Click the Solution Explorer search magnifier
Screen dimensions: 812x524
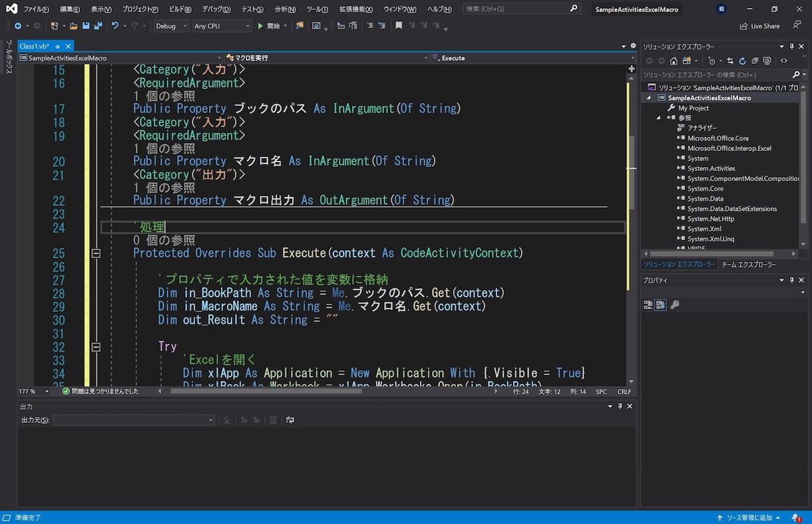click(796, 74)
